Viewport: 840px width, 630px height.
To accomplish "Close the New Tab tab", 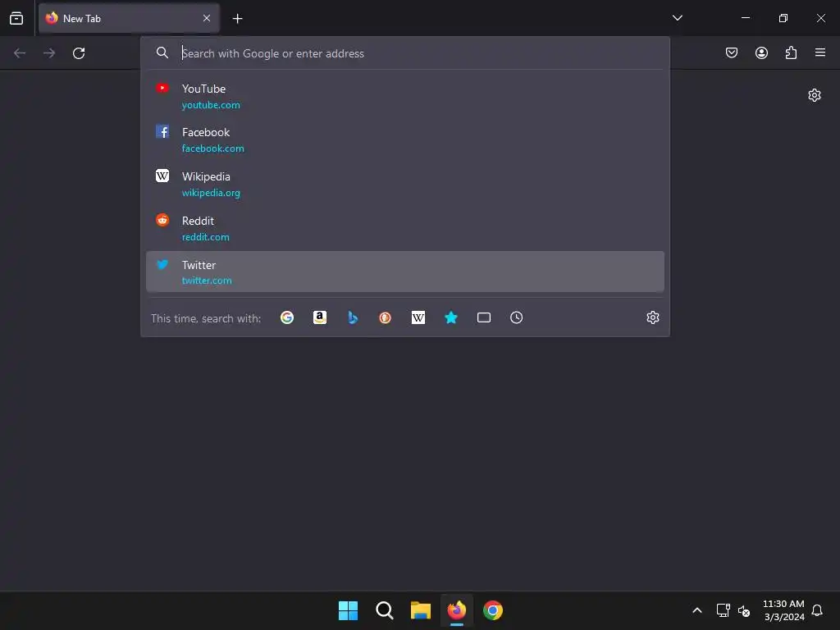I will coord(207,18).
